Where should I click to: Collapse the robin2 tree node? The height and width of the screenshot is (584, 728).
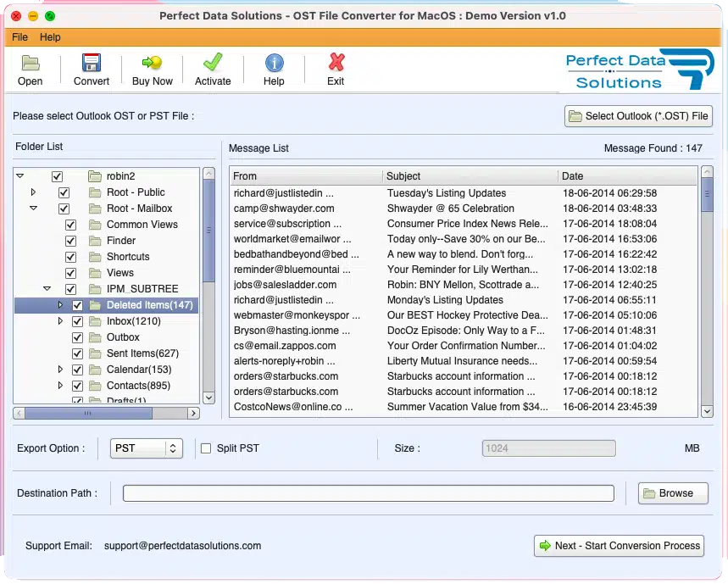[20, 176]
